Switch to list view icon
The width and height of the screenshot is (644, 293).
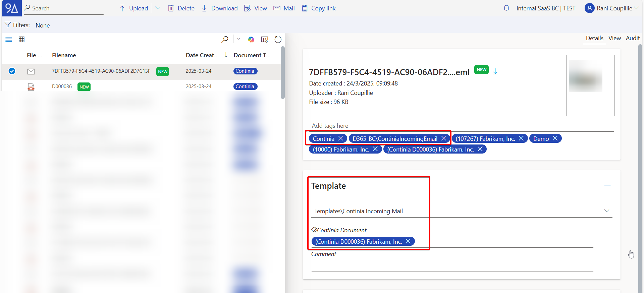[9, 40]
